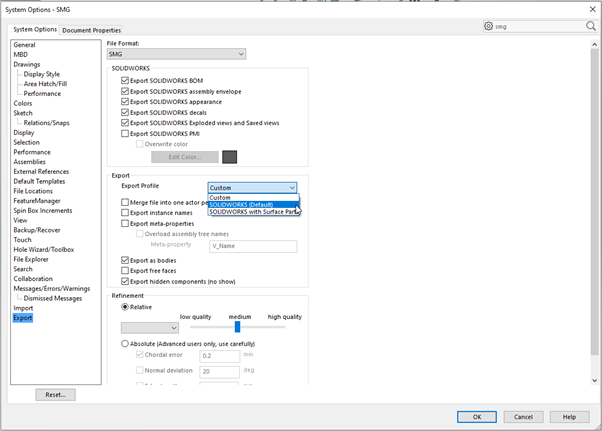Toggle Export as bodies checkbox

125,259
